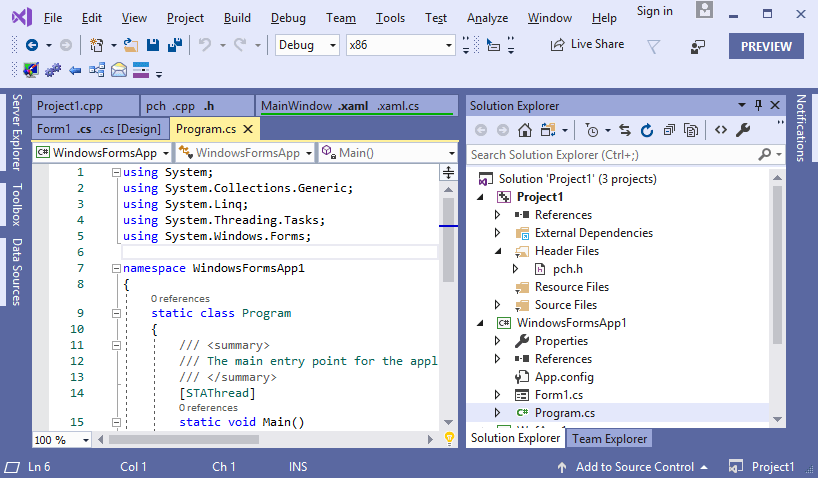818x478 pixels.
Task: Expand the References node under Project1
Action: (x=498, y=215)
